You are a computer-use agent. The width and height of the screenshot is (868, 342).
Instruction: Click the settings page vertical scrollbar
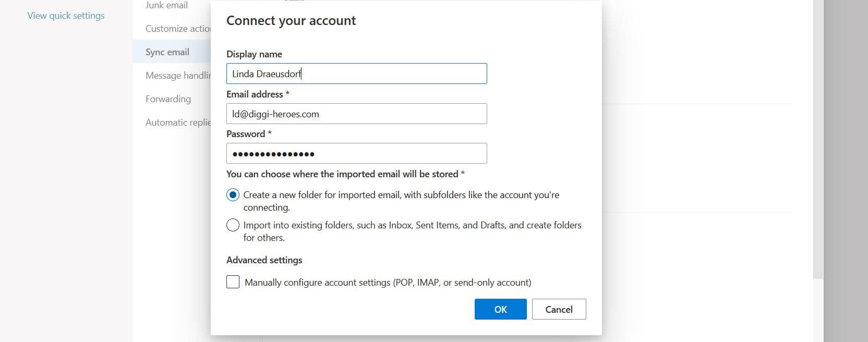(x=818, y=139)
